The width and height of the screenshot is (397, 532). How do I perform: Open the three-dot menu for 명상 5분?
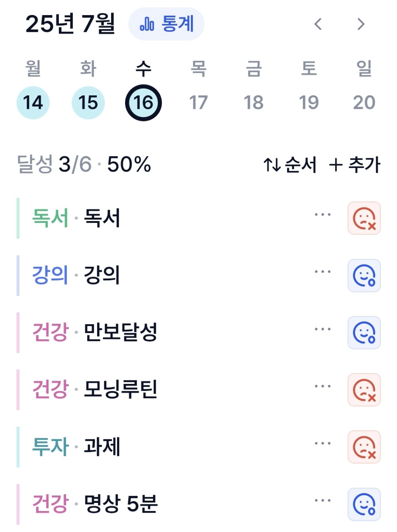pos(323,500)
